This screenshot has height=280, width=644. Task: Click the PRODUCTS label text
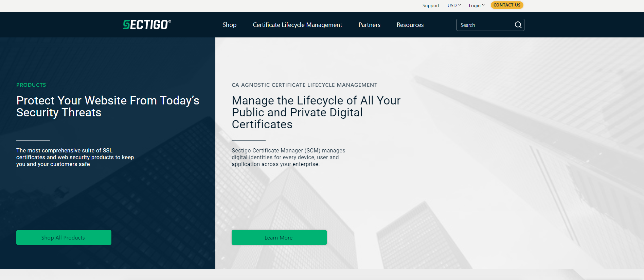(31, 85)
